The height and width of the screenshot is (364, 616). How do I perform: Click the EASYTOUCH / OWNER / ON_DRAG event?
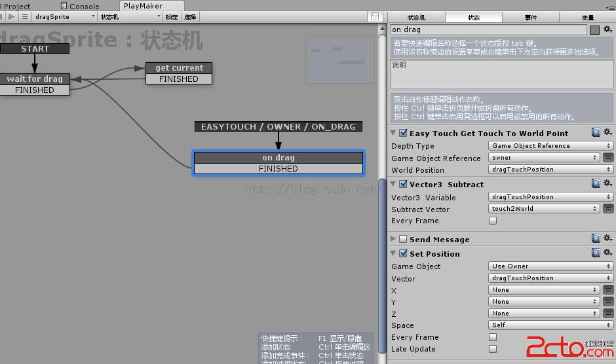[x=279, y=126]
